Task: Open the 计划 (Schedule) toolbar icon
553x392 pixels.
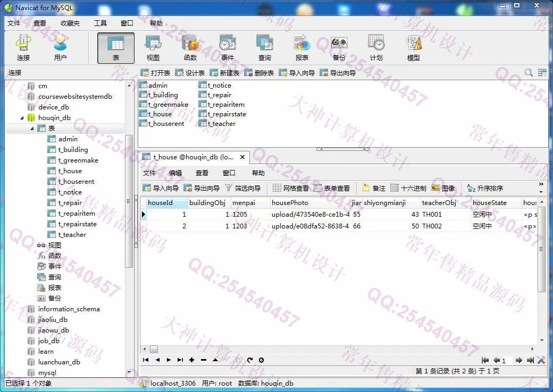Action: 376,48
